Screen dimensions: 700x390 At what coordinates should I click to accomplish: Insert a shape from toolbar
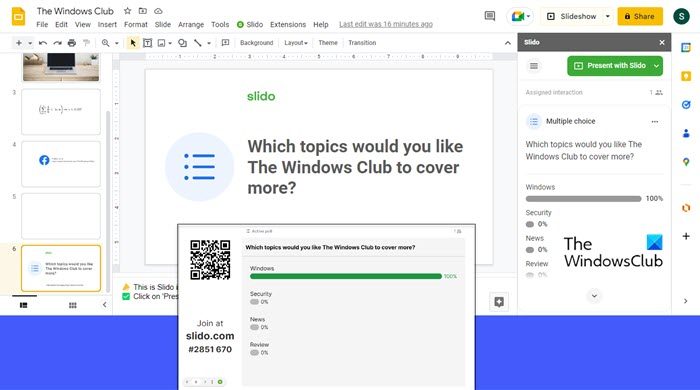pos(183,43)
